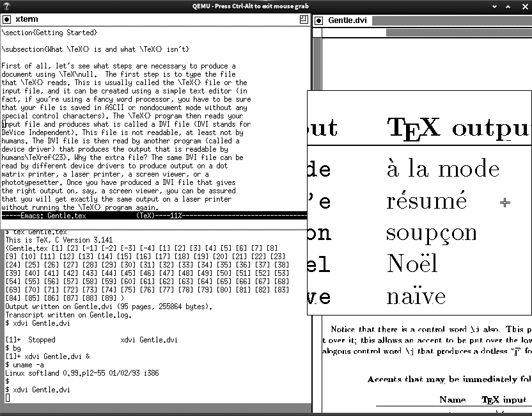
Task: Click "résumé" in the magnified view
Action: pyautogui.click(x=427, y=199)
